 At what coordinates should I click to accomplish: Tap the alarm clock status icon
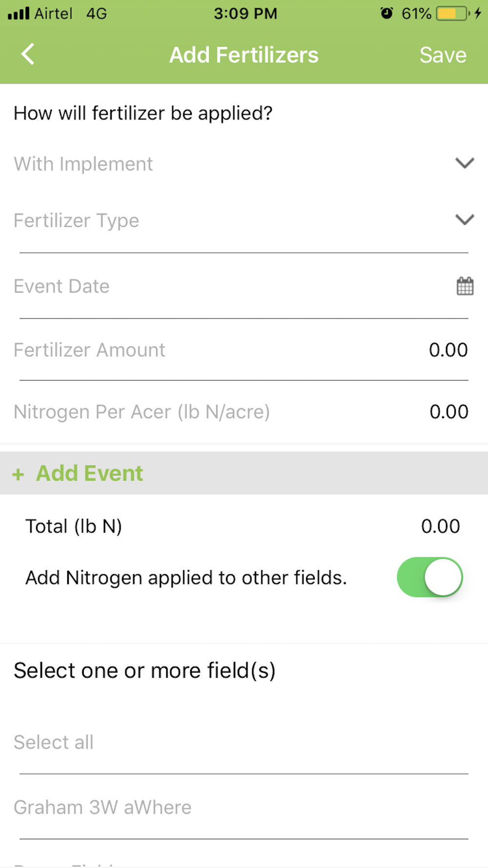386,13
